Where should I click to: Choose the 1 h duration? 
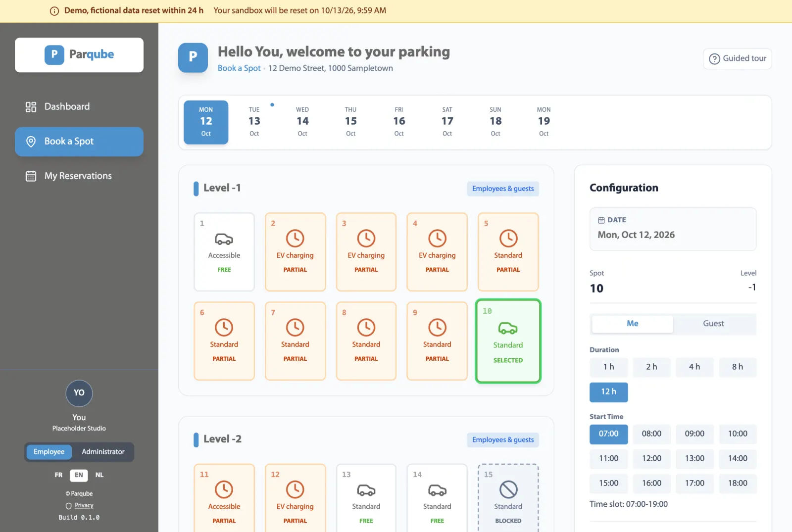(609, 367)
